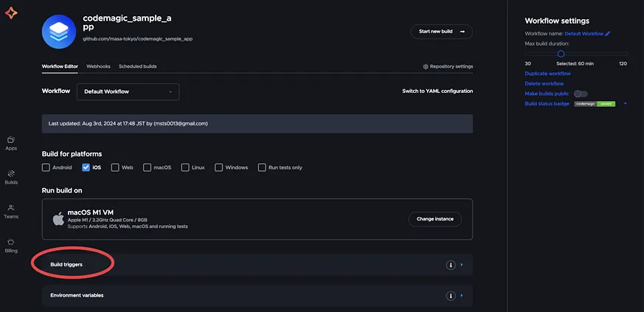
Task: Click the Codemagic logo icon
Action: tap(11, 13)
